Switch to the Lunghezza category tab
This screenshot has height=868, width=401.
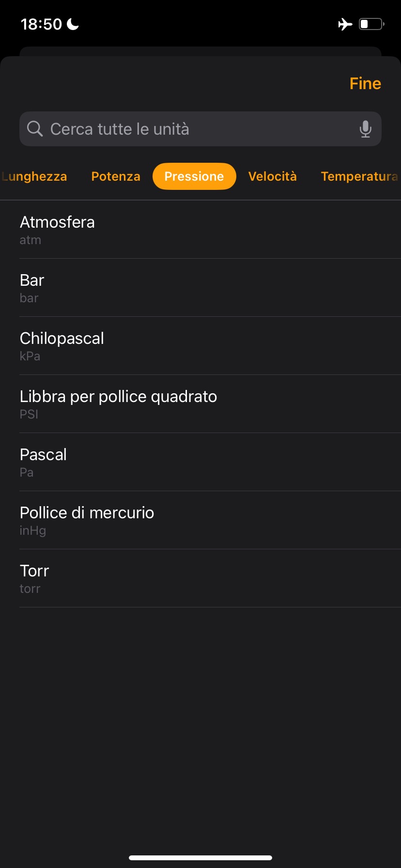(34, 176)
